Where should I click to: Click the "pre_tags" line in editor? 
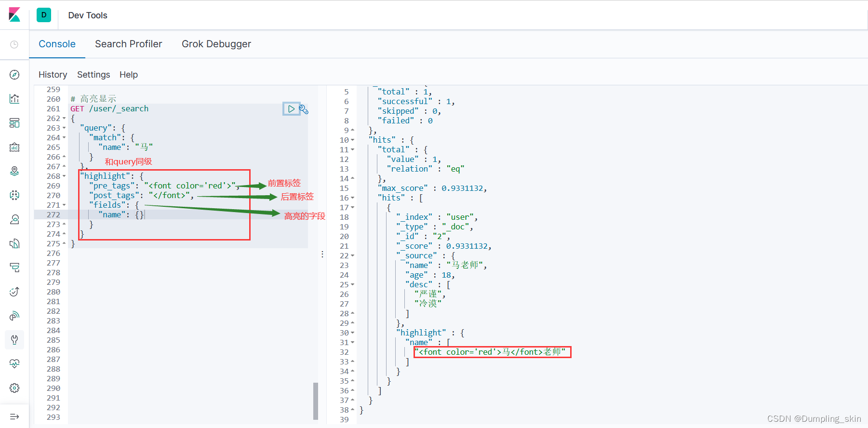click(x=164, y=186)
